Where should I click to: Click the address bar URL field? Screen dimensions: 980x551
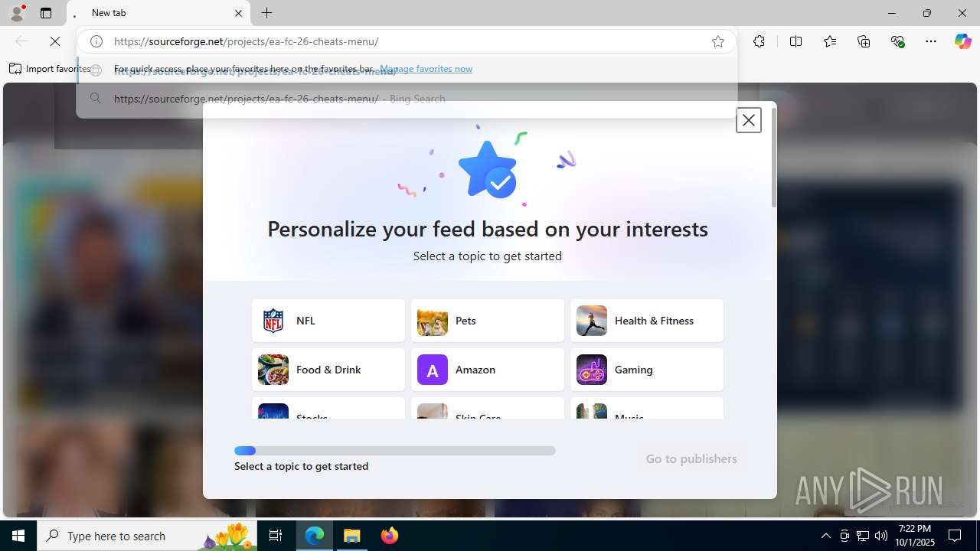pyautogui.click(x=406, y=41)
